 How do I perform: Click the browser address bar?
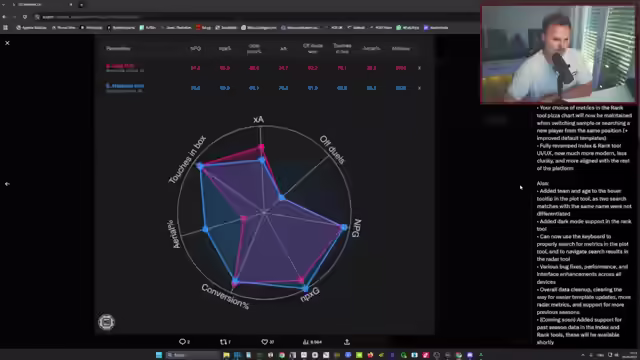pyautogui.click(x=257, y=17)
